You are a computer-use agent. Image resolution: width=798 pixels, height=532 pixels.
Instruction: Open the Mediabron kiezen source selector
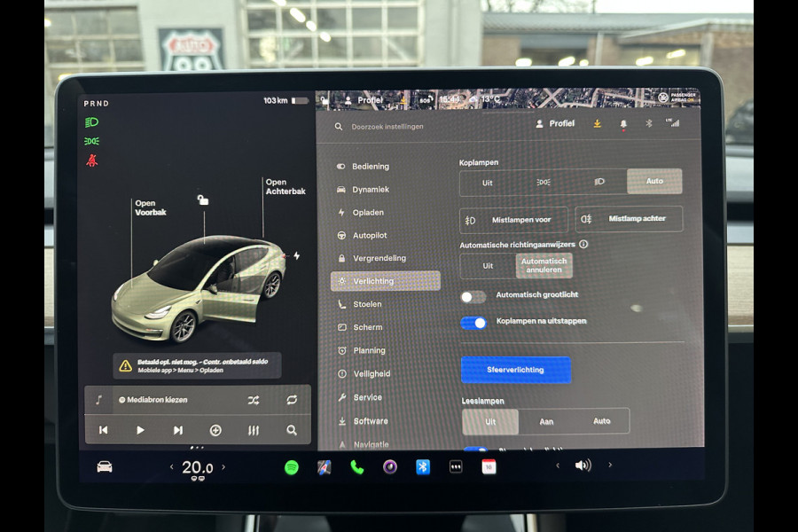click(x=157, y=400)
